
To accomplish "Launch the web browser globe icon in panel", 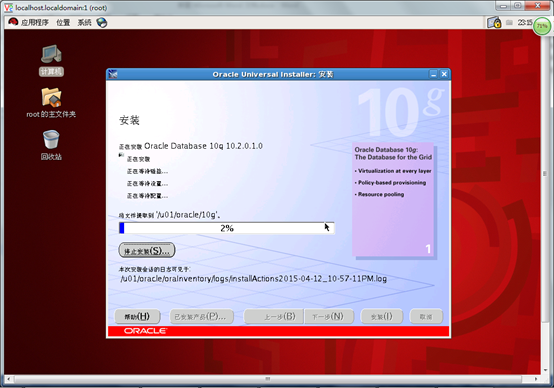I will pos(102,23).
